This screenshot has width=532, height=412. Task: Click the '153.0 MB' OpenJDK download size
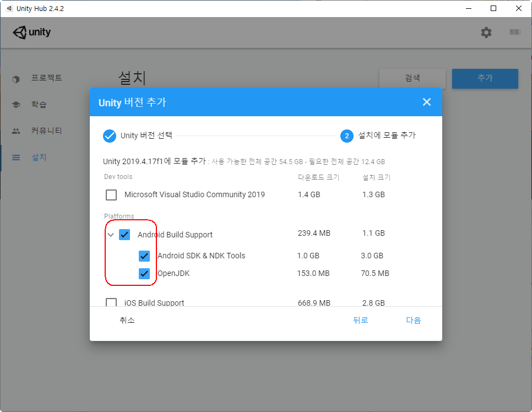pos(313,273)
